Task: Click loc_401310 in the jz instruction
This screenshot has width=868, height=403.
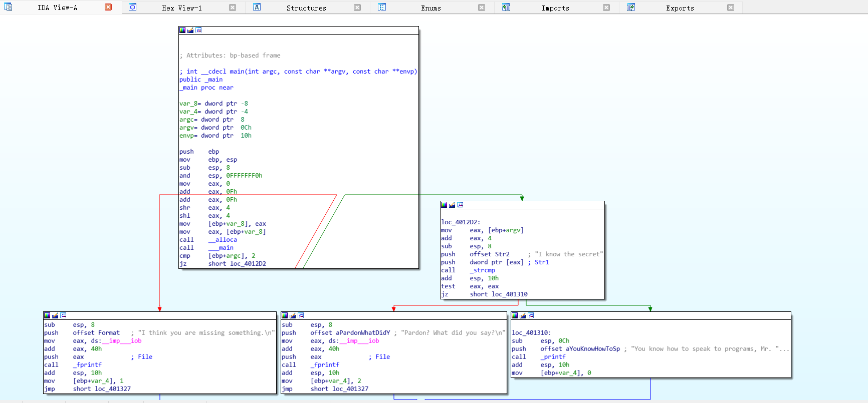Action: (509, 294)
